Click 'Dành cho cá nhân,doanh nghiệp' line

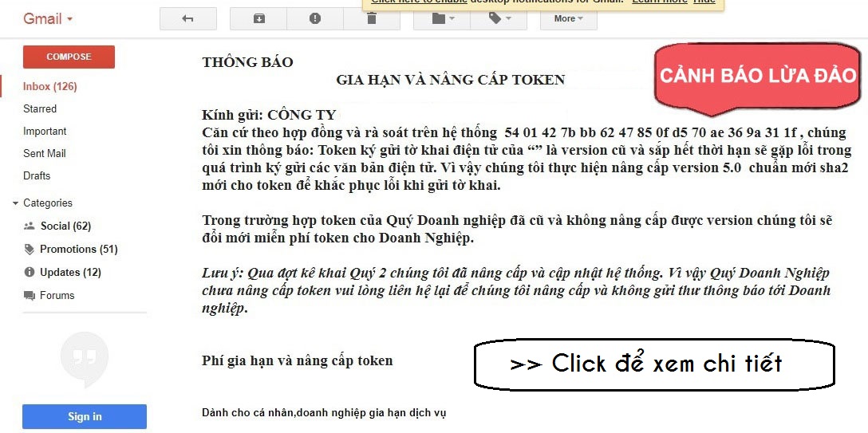point(324,413)
